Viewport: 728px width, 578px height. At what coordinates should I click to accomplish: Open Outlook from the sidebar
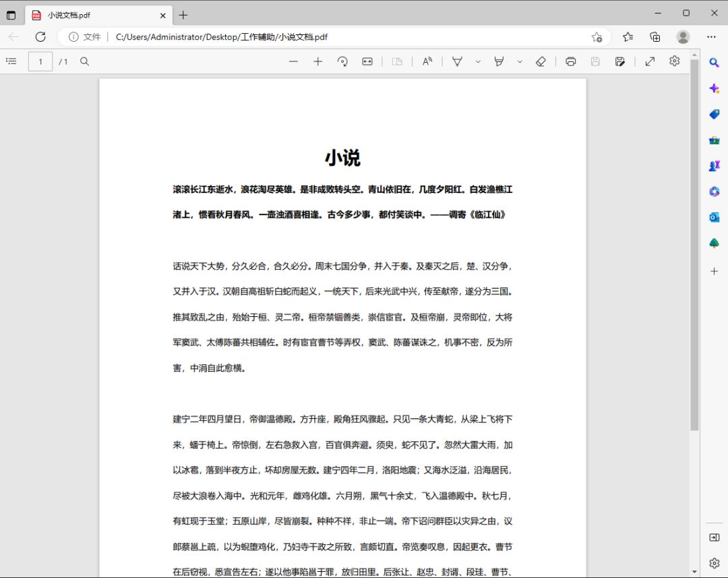715,217
